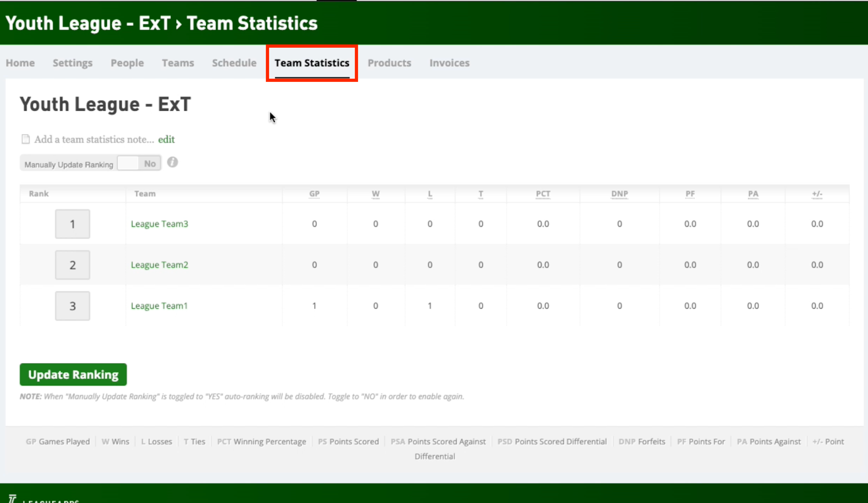Click the Update Ranking button

point(73,374)
